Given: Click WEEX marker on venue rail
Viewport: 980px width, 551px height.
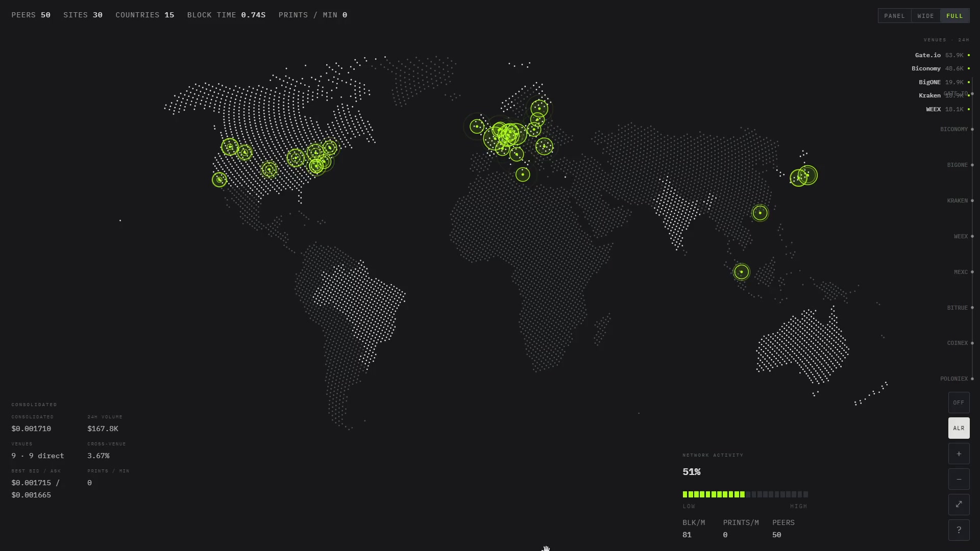Looking at the screenshot, I should coord(972,237).
